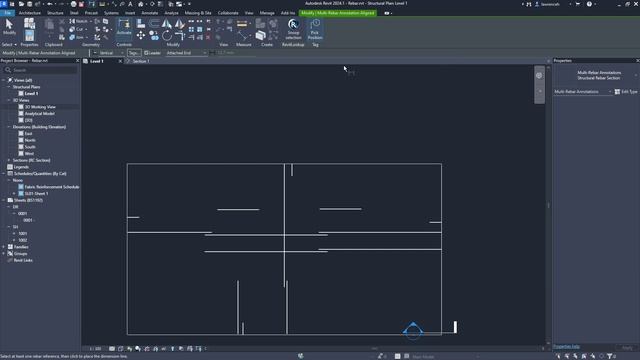Viewport: 640px width, 360px height.
Task: Click the Apply button in Properties
Action: [627, 348]
